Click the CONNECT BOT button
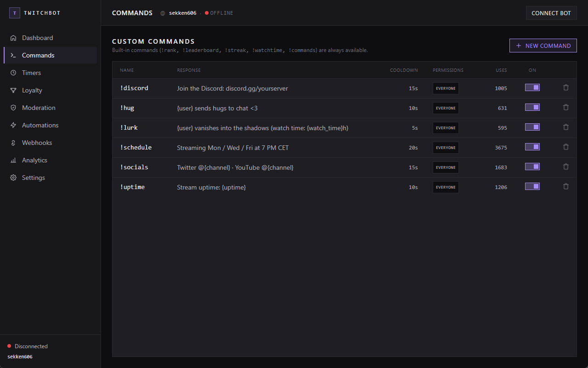Image resolution: width=588 pixels, height=368 pixels. (551, 13)
